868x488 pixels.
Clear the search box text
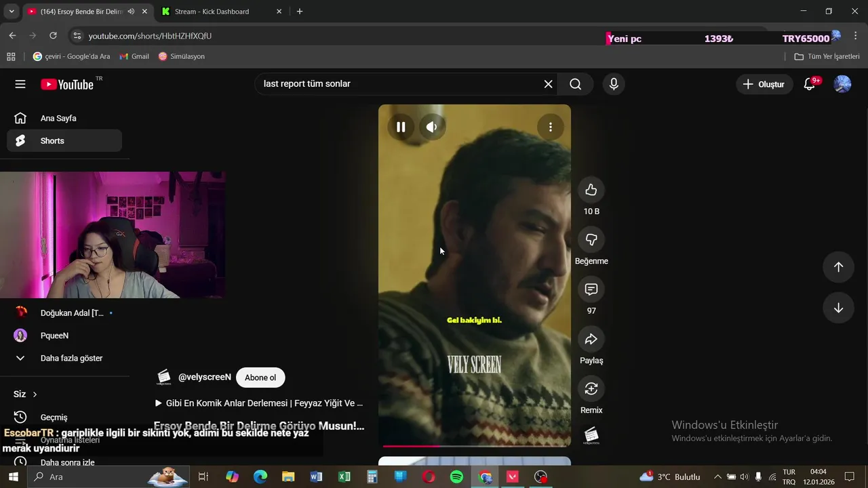(548, 84)
